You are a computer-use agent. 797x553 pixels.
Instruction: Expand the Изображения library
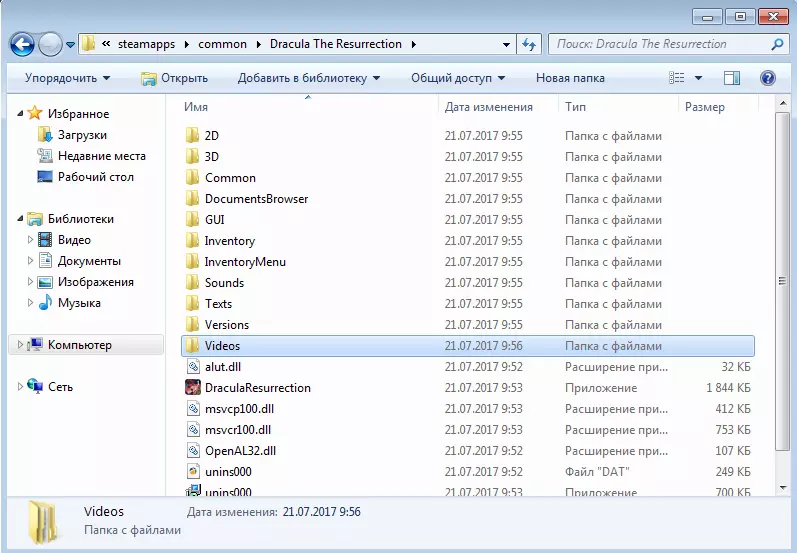pyautogui.click(x=30, y=282)
